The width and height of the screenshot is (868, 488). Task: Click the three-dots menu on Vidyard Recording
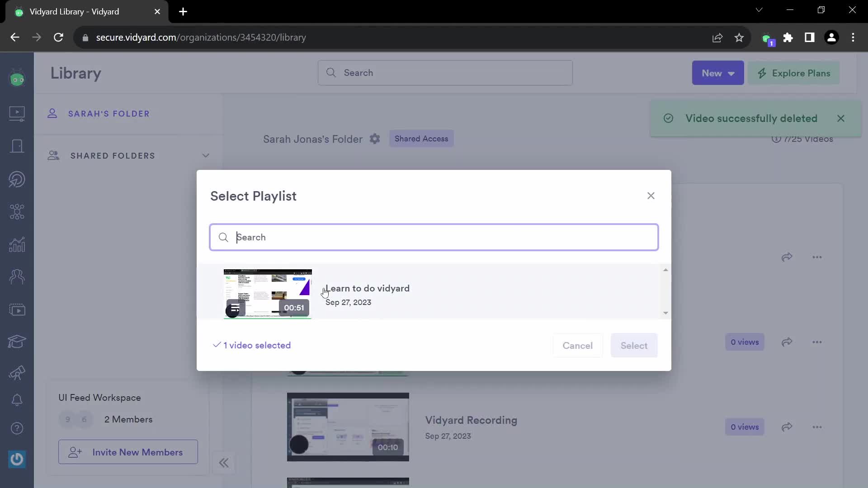point(818,427)
